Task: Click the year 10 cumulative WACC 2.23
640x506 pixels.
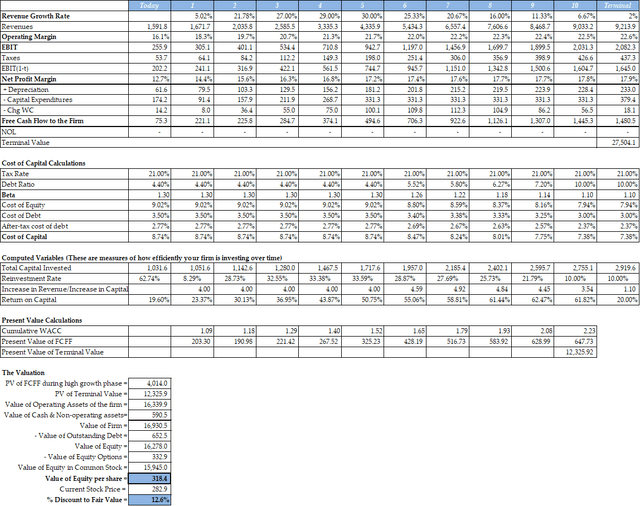Action: (x=576, y=331)
